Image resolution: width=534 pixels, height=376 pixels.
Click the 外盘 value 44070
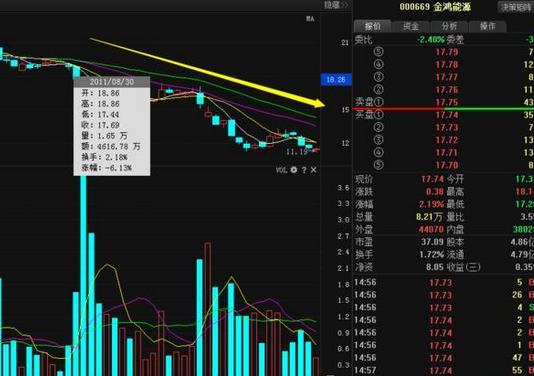[x=431, y=230]
